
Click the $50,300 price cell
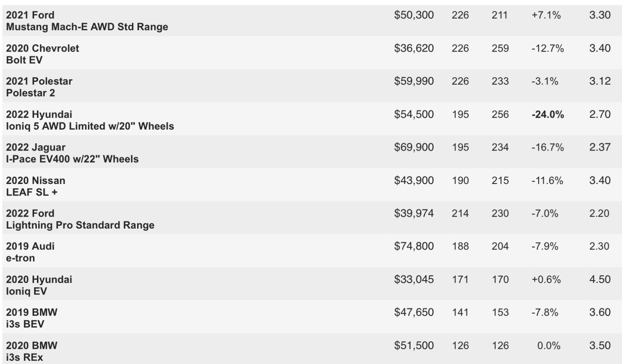click(414, 15)
